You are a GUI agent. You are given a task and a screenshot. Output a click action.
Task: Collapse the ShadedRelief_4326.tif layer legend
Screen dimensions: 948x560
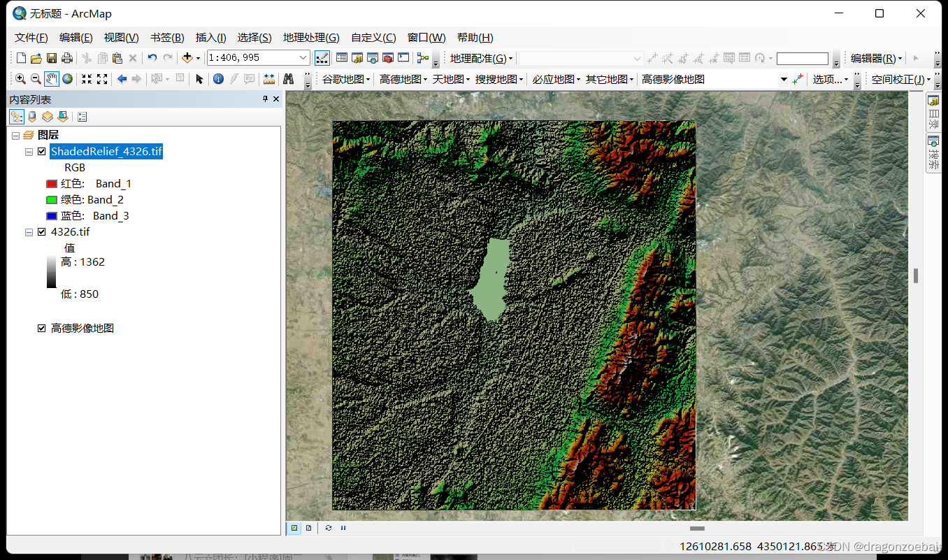coord(28,151)
